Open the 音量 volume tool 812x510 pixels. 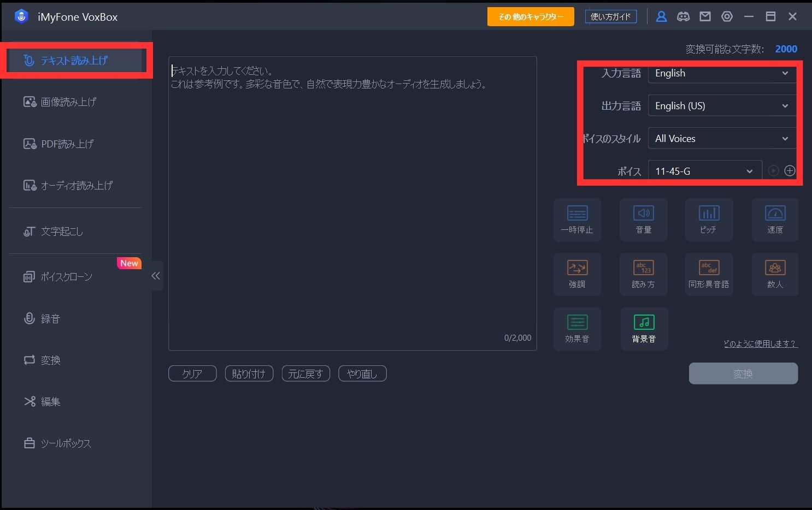(x=643, y=219)
